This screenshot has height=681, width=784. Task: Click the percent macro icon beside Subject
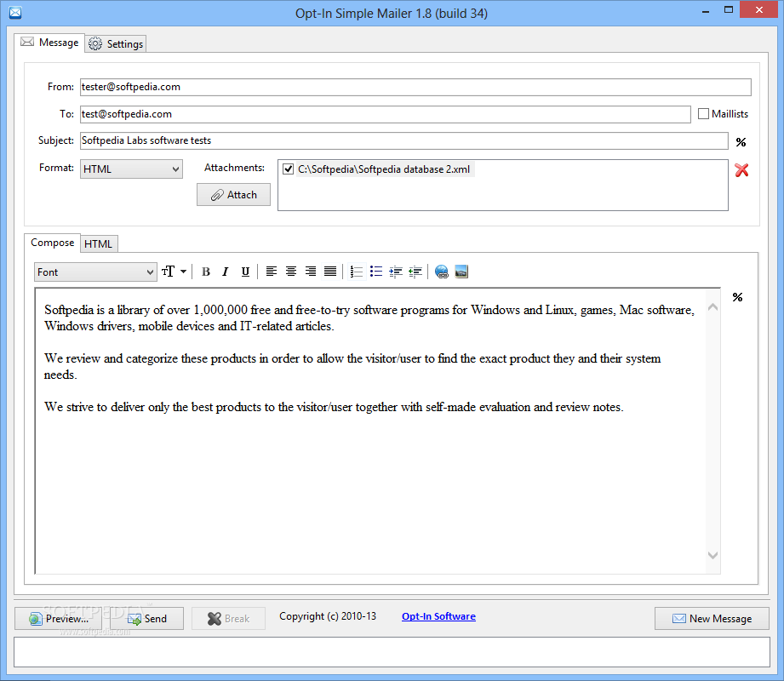click(x=741, y=142)
